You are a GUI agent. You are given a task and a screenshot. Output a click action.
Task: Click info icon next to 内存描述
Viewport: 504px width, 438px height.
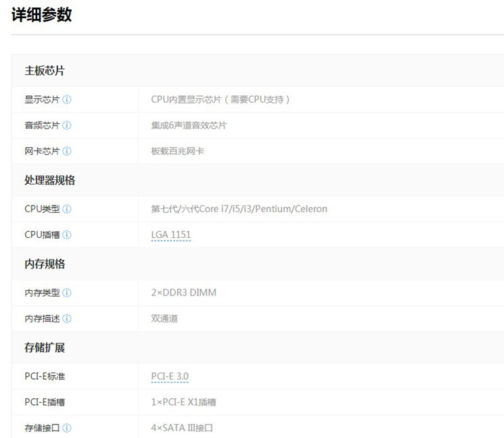(x=66, y=318)
